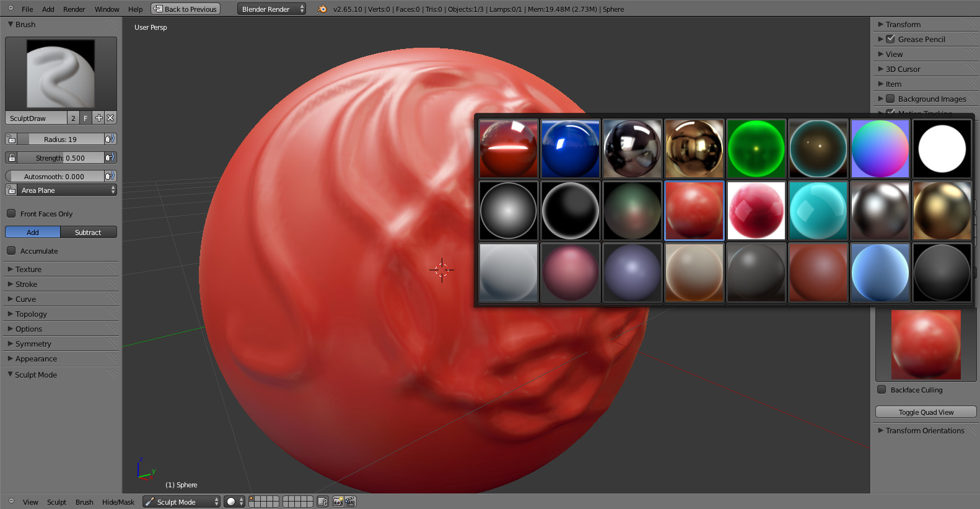
Task: Adjust the Radius slider
Action: pyautogui.click(x=61, y=139)
